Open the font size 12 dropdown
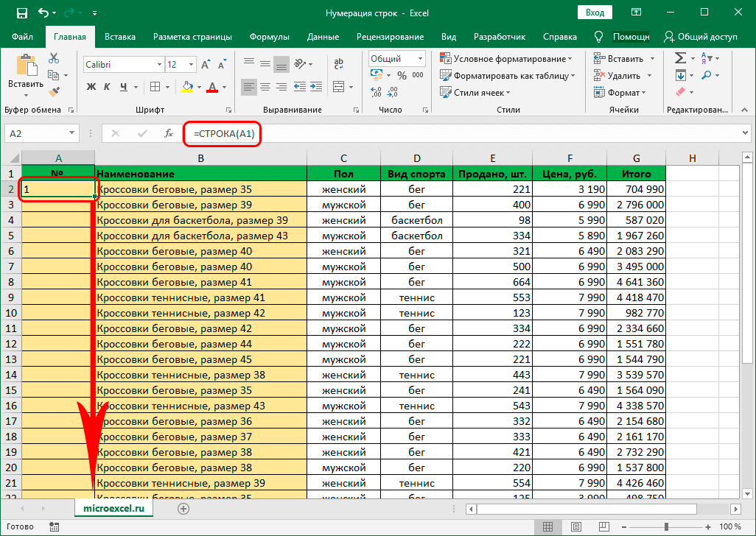This screenshot has width=756, height=536. (x=192, y=65)
